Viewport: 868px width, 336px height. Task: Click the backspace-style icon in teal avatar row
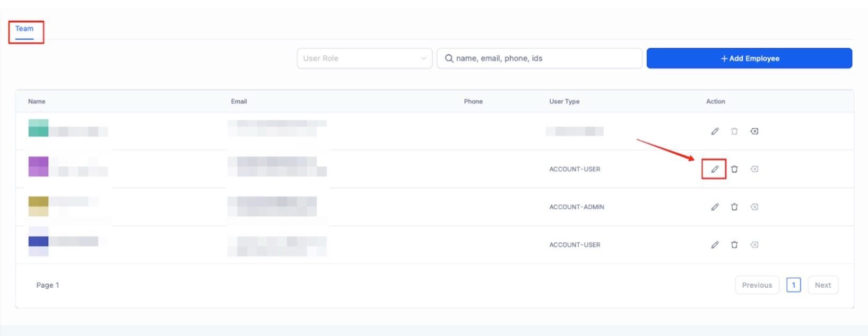click(754, 131)
